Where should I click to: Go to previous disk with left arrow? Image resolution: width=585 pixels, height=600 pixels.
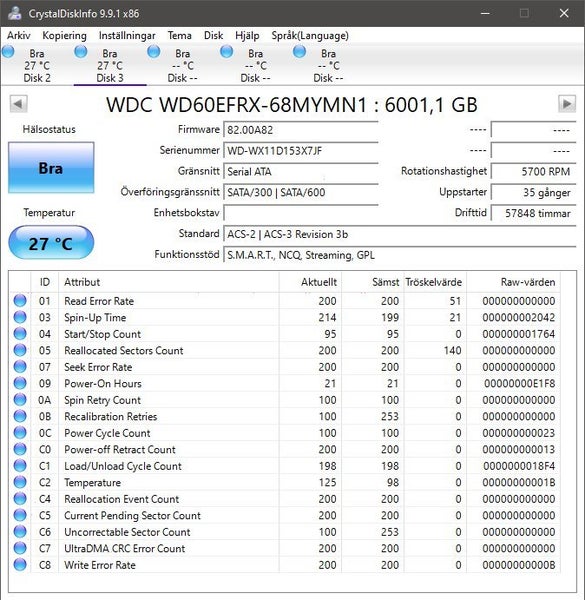[x=18, y=104]
